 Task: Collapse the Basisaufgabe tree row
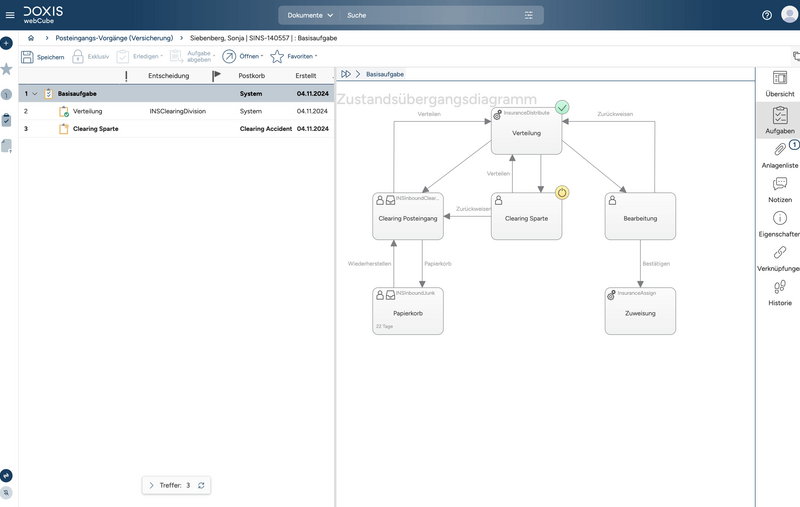pyautogui.click(x=35, y=94)
